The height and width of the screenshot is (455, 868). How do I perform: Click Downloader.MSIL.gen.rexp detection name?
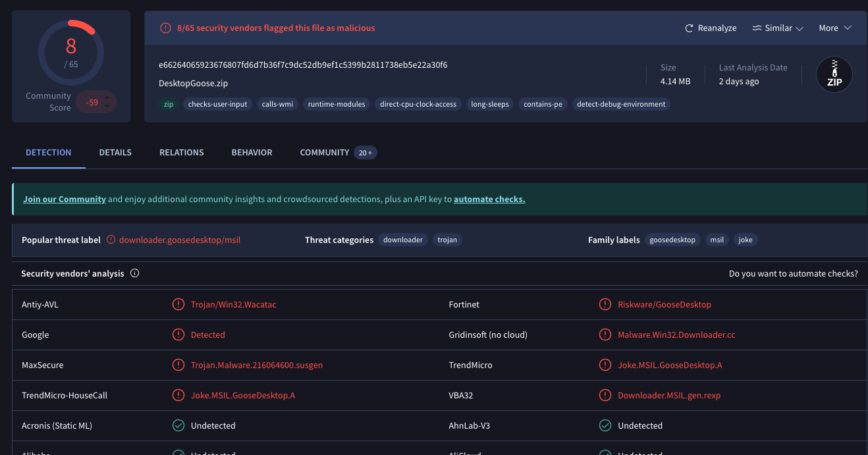[x=669, y=395]
